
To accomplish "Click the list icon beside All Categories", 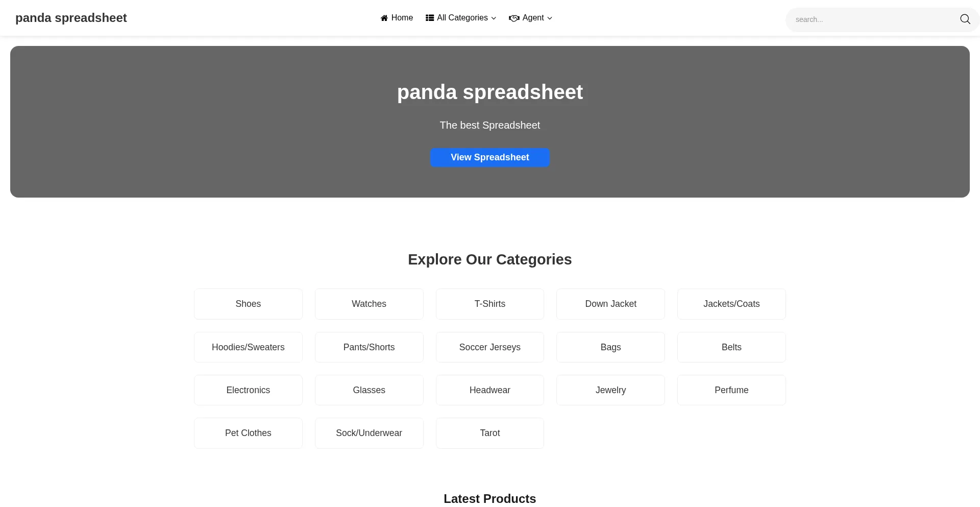I will [x=429, y=18].
